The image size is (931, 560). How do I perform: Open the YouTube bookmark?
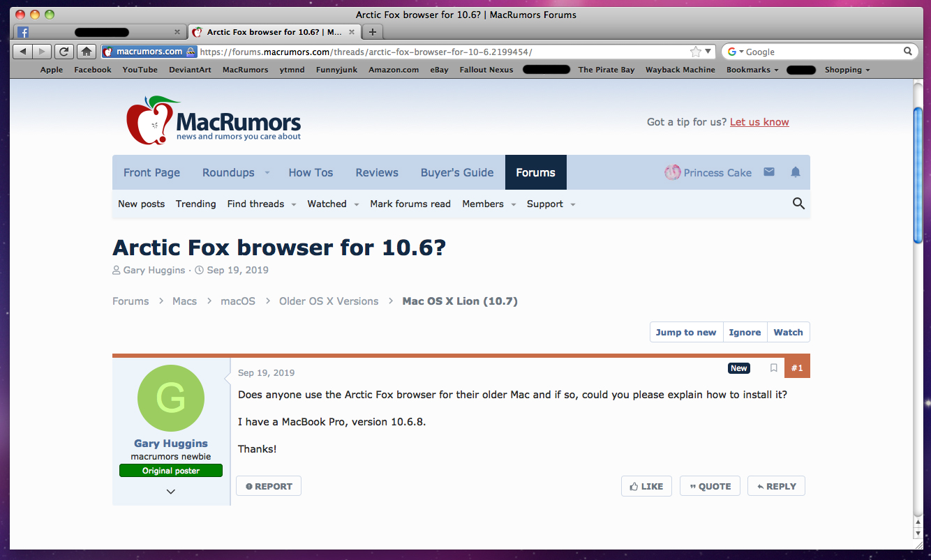140,70
